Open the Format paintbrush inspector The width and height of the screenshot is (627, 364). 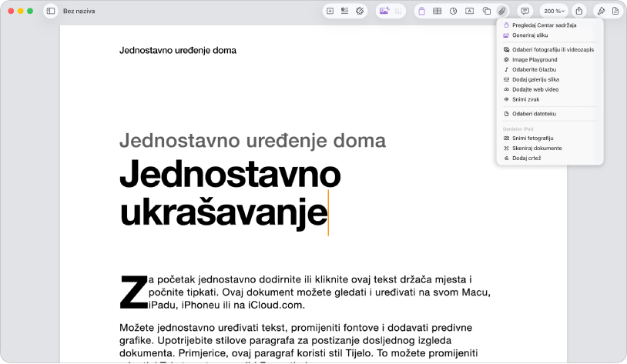coord(601,12)
